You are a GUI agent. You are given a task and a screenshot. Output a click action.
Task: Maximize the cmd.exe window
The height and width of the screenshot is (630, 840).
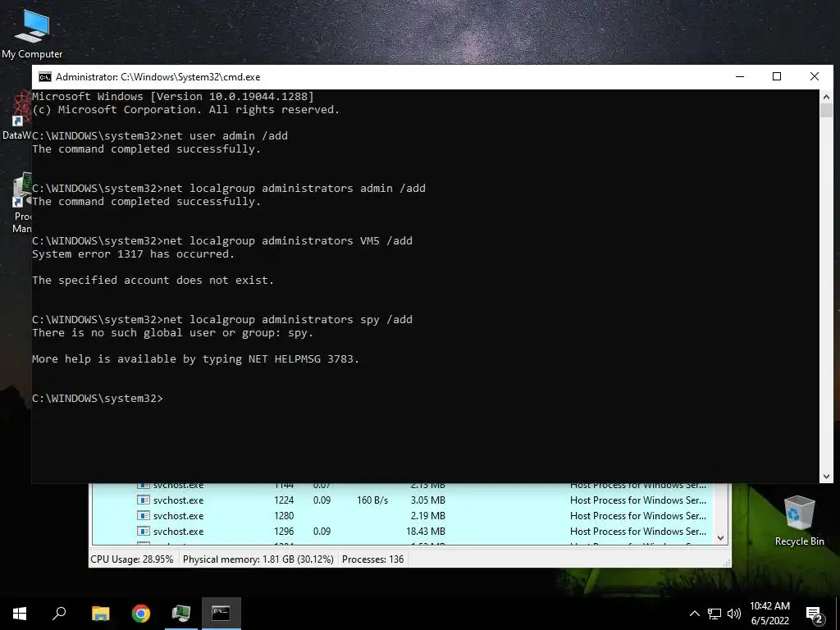coord(777,76)
